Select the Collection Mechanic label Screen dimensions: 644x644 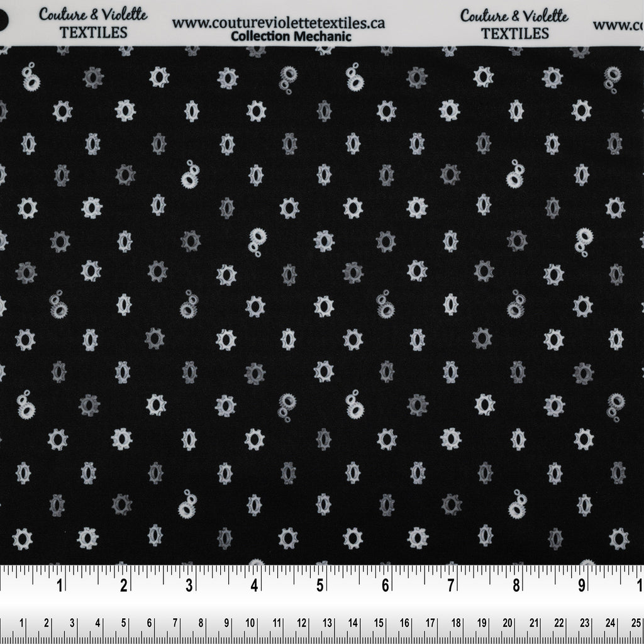pyautogui.click(x=291, y=36)
